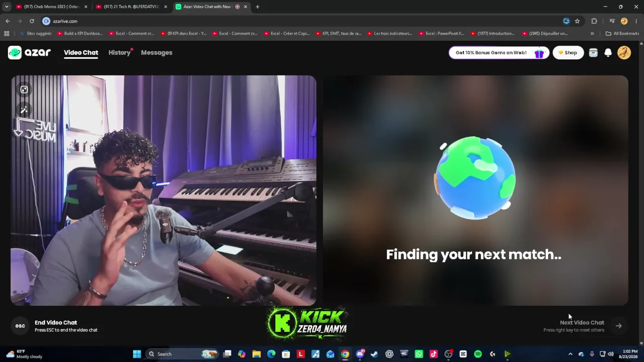The width and height of the screenshot is (644, 362).
Task: Open the Build a KPI Dashboa... bookmark
Action: (79, 34)
